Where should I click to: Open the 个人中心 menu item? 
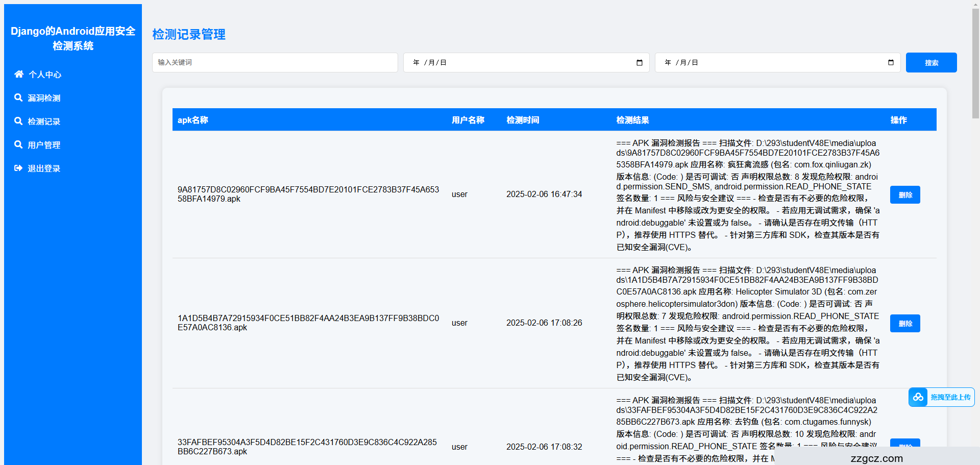point(45,75)
